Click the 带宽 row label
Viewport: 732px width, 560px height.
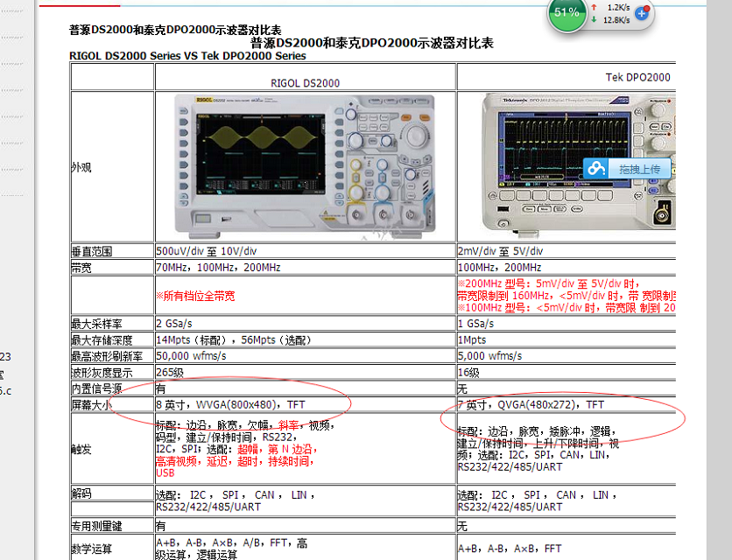(x=81, y=268)
